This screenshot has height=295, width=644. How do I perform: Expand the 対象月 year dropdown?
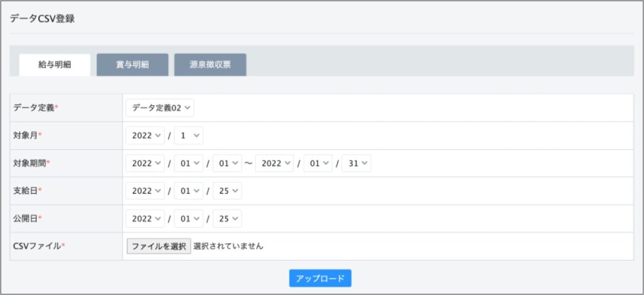pyautogui.click(x=145, y=135)
